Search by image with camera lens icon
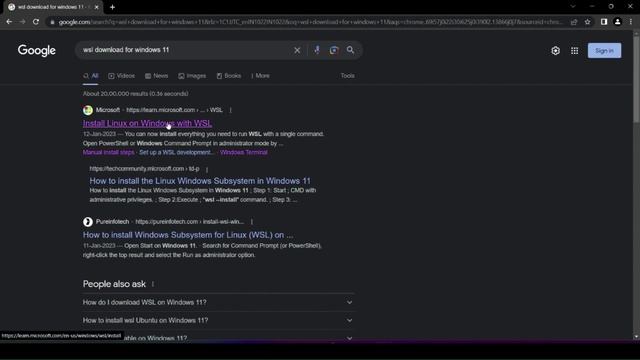This screenshot has width=640, height=360. [x=334, y=50]
